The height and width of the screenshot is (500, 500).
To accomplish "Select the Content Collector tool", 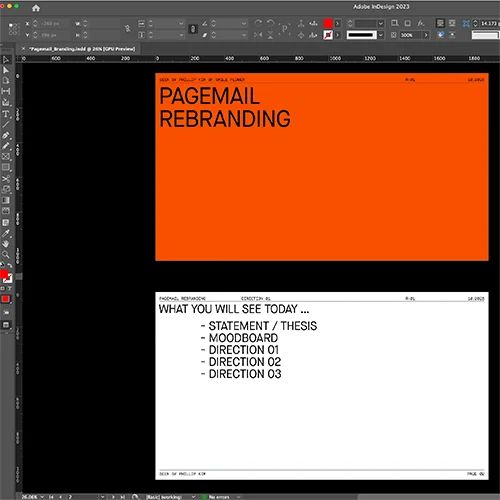I will click(6, 102).
